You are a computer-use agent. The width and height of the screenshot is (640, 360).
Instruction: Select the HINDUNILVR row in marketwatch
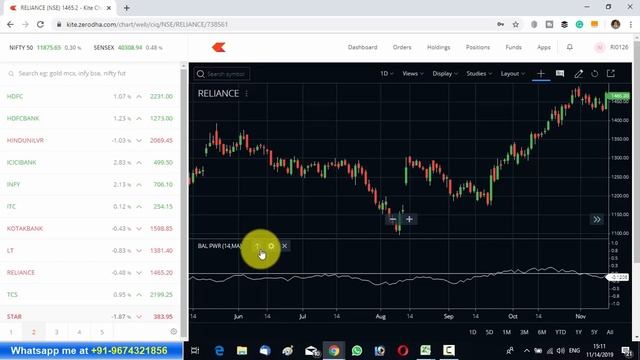coord(90,140)
